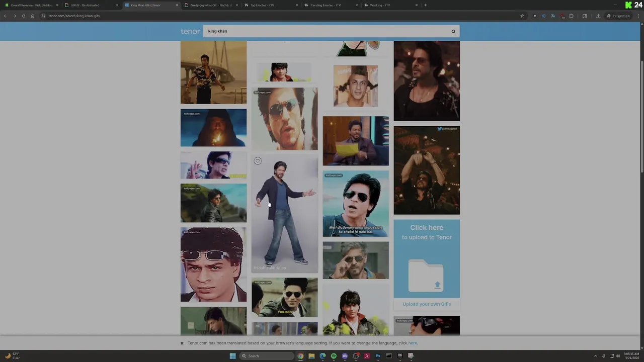Open the GIF of man holding yellow paper
This screenshot has height=362, width=644.
point(356,141)
